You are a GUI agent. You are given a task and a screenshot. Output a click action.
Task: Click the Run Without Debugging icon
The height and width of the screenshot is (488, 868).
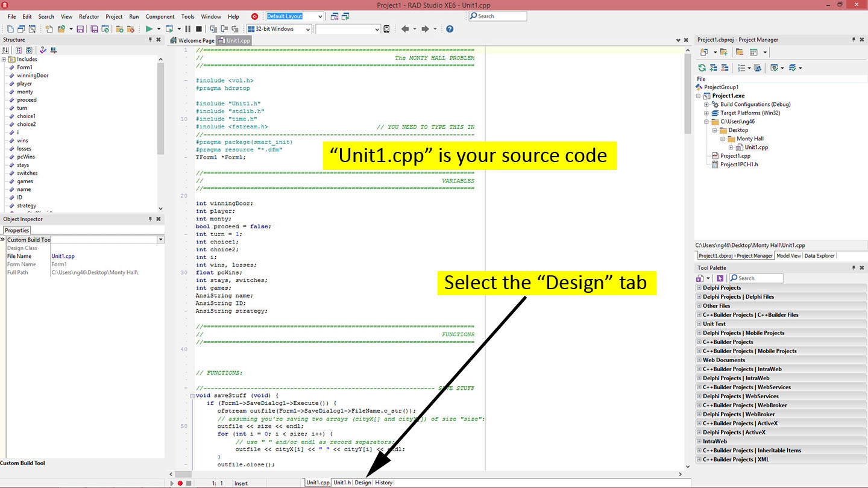pos(169,29)
